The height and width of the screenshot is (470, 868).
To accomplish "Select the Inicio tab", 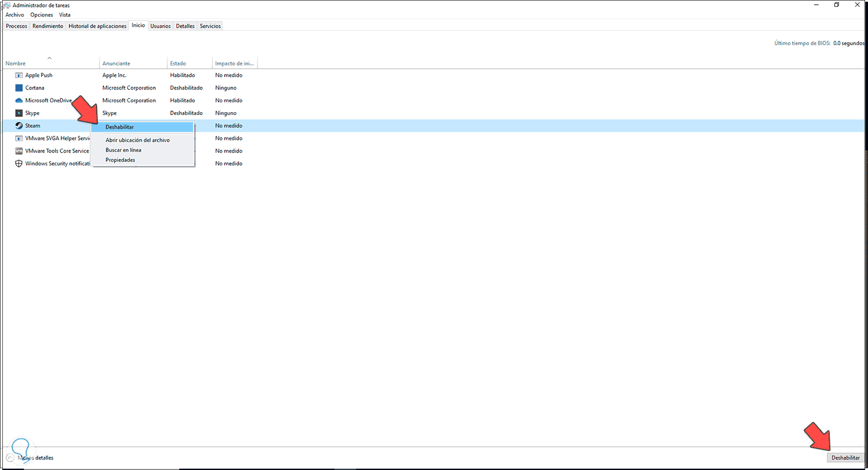I will (138, 25).
